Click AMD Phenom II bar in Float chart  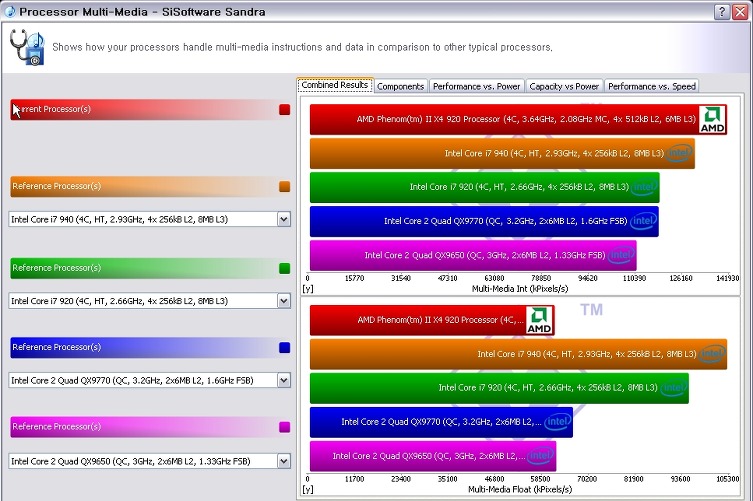(432, 320)
